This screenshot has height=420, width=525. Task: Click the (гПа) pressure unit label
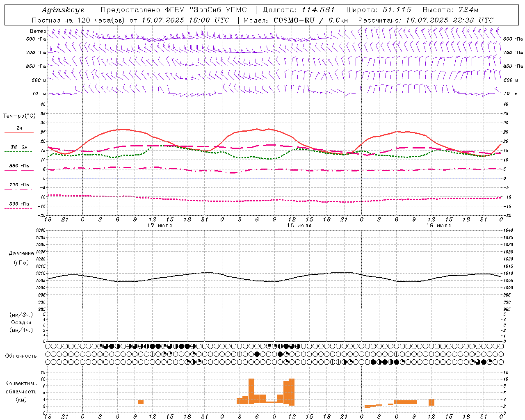[21, 262]
